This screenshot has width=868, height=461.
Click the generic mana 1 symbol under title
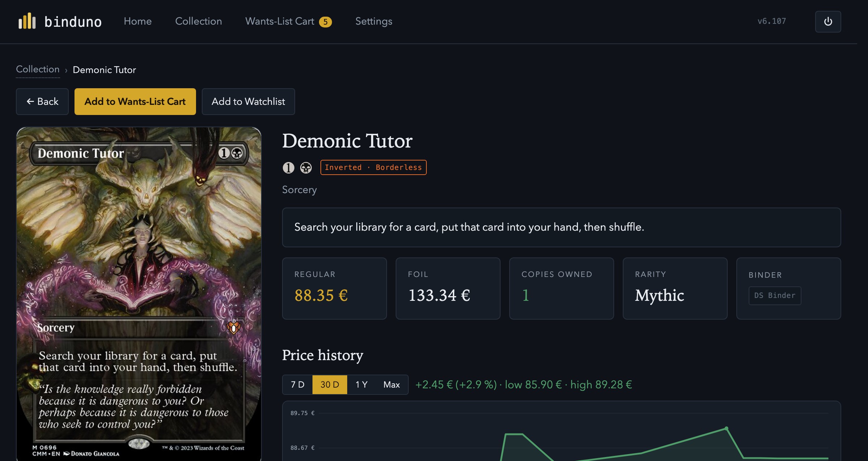click(288, 167)
